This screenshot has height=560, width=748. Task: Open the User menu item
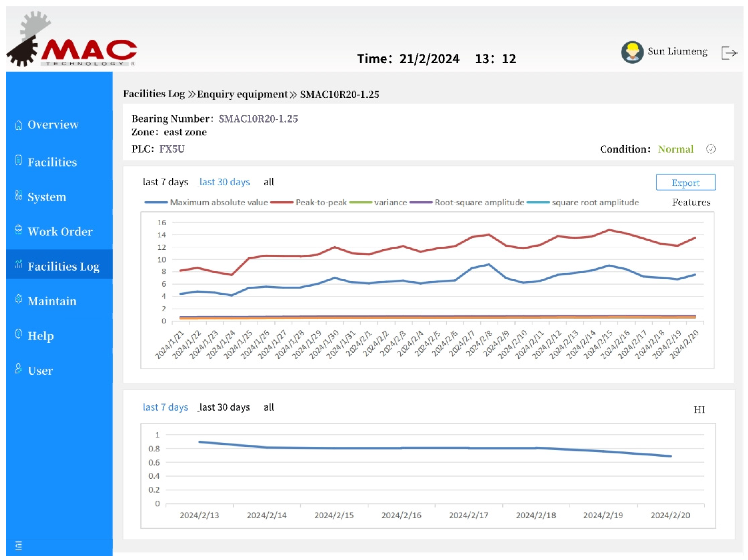tap(40, 371)
